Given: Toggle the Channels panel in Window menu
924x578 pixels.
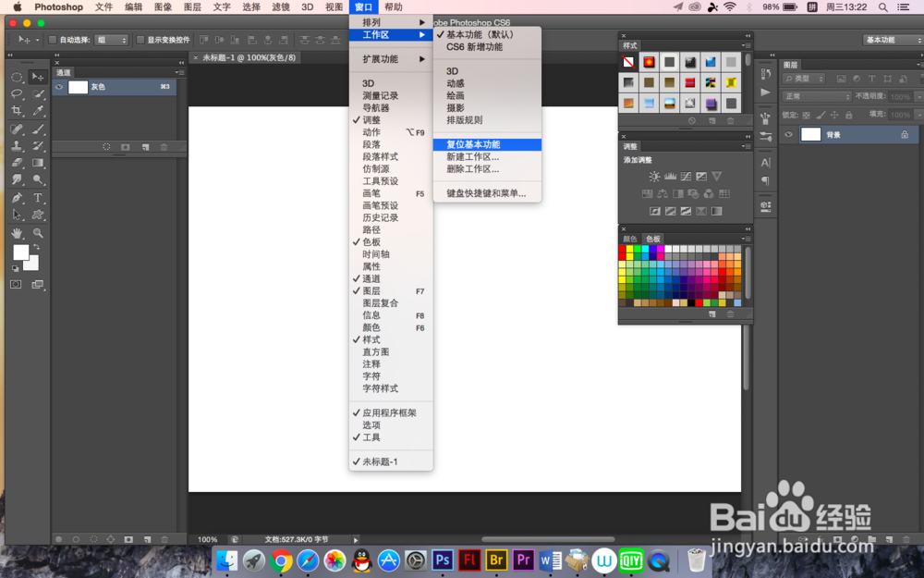Looking at the screenshot, I should (x=391, y=278).
